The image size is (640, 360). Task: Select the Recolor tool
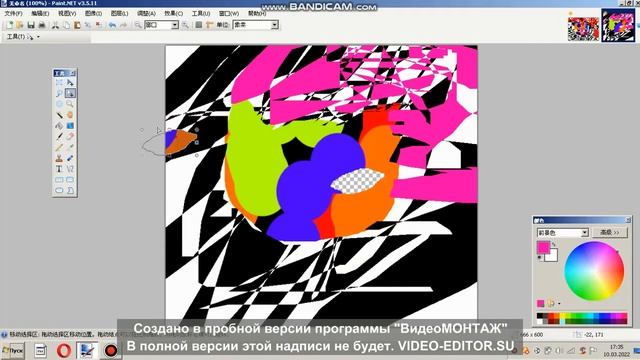(70, 158)
